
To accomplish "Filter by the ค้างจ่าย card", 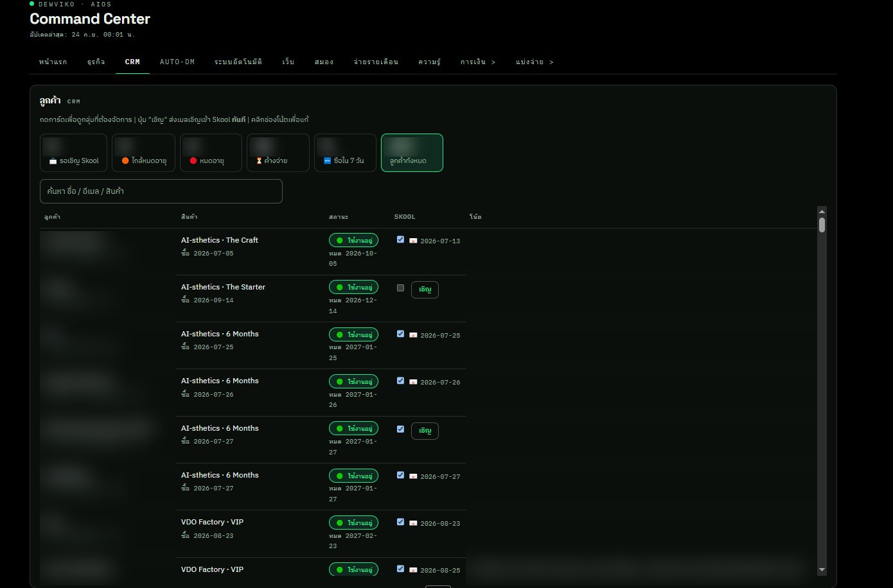I will point(278,153).
